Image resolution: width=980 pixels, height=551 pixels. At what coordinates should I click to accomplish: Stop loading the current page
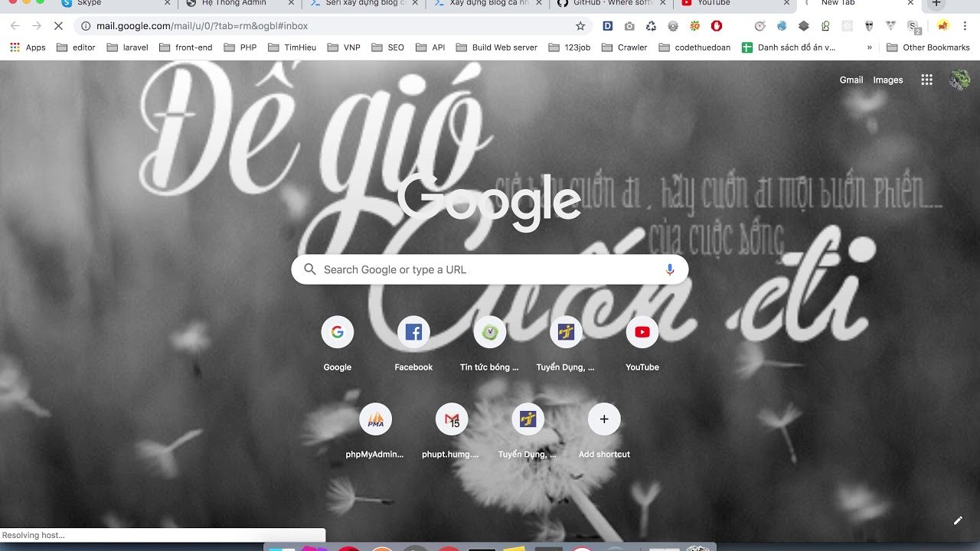59,26
